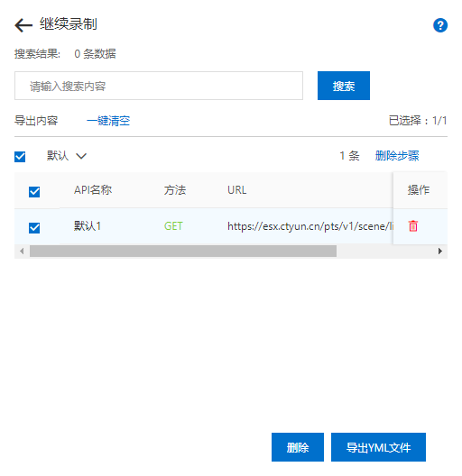This screenshot has height=476, width=462.
Task: Focus the 请输入搜索内容 search field
Action: tap(159, 86)
